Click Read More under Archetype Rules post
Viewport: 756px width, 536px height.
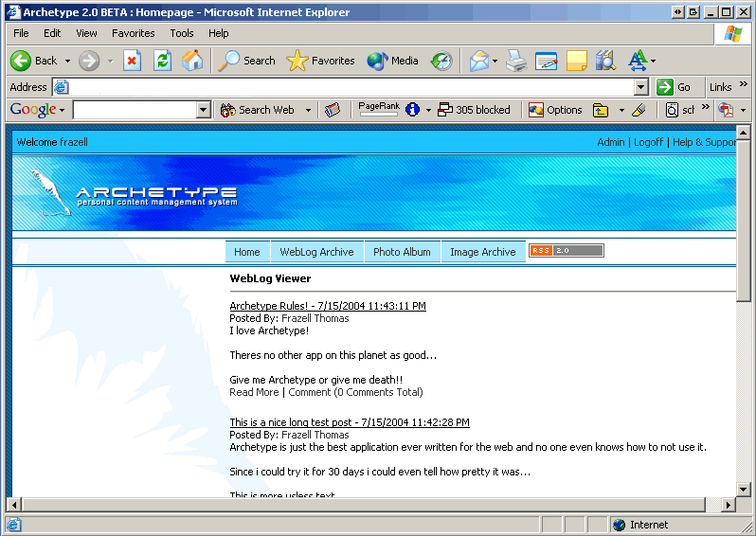coord(254,392)
